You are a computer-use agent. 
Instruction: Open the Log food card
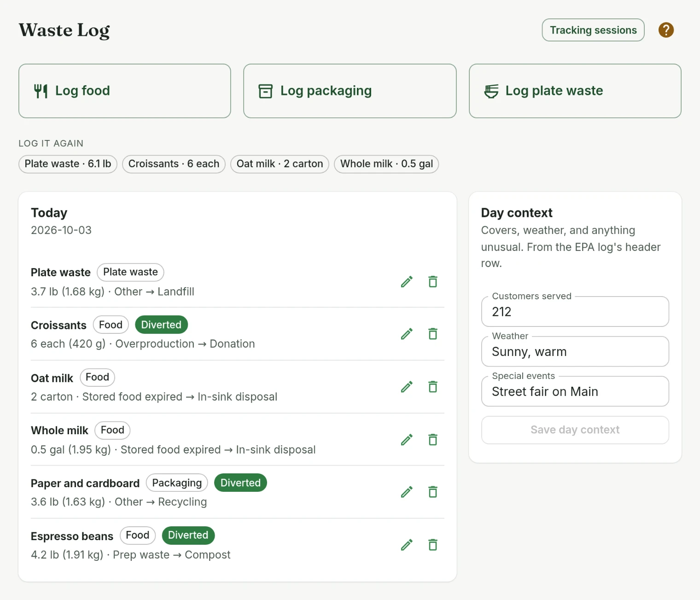(125, 91)
